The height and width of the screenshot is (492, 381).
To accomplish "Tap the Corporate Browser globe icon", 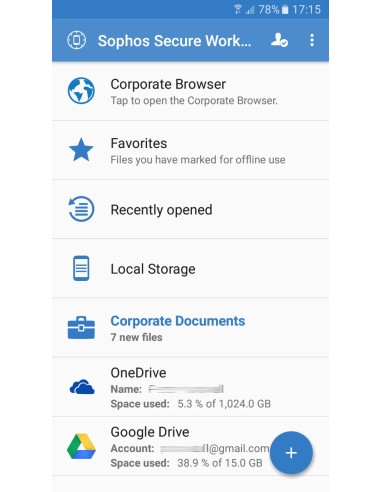I will click(x=81, y=91).
